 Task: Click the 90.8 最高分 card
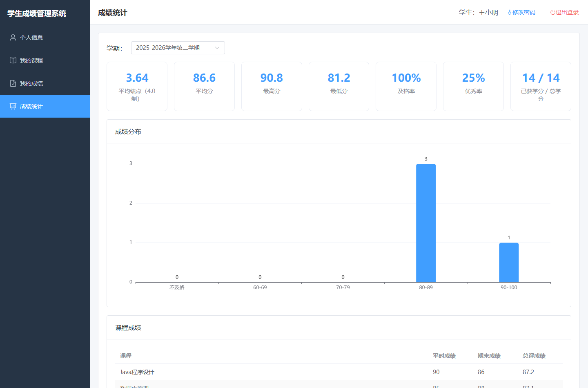coord(272,86)
